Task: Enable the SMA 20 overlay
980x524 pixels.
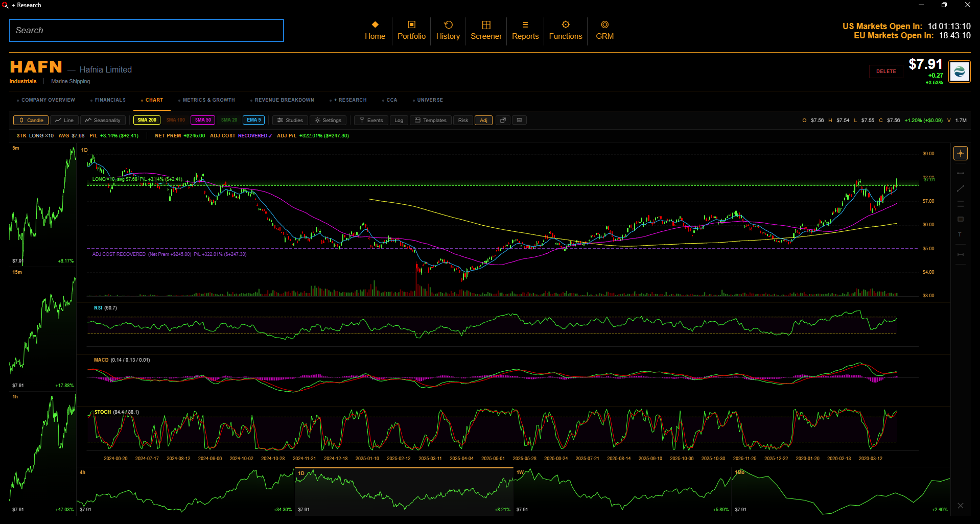Action: coord(229,120)
